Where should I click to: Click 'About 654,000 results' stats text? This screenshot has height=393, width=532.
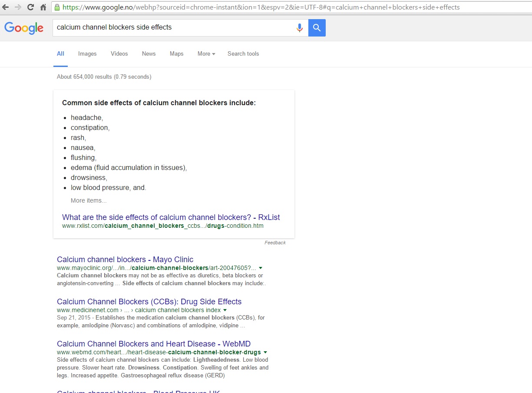[x=104, y=77]
